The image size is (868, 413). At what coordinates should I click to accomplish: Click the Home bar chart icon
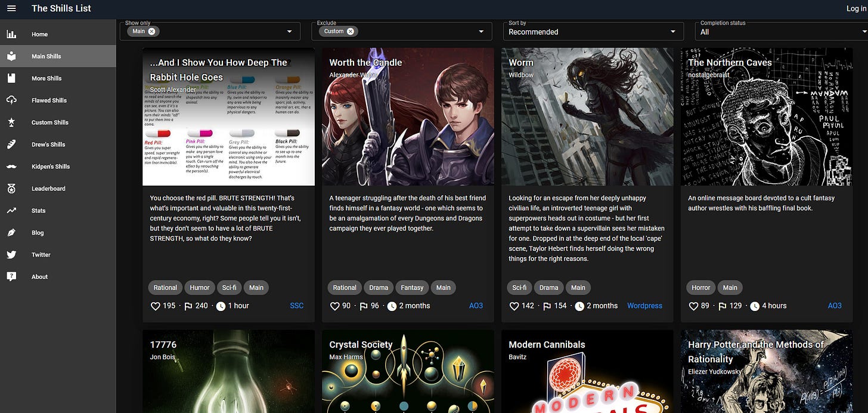[11, 34]
